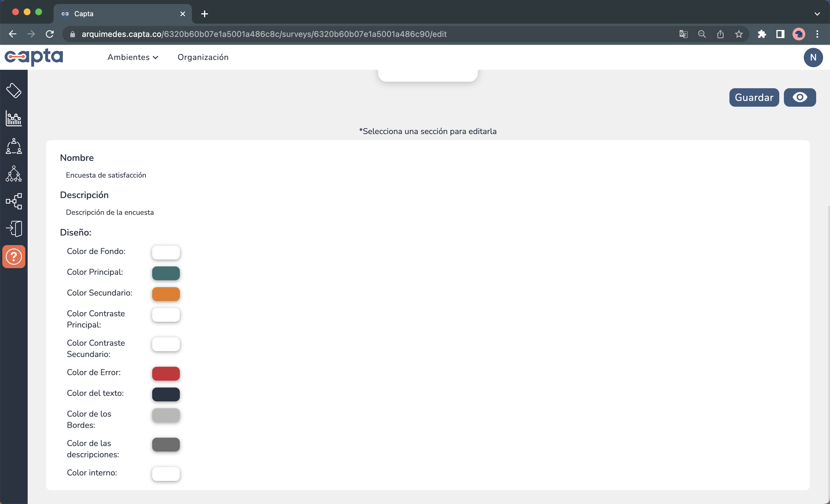Image resolution: width=830 pixels, height=504 pixels.
Task: Expand the Ambientes dropdown menu
Action: click(133, 57)
